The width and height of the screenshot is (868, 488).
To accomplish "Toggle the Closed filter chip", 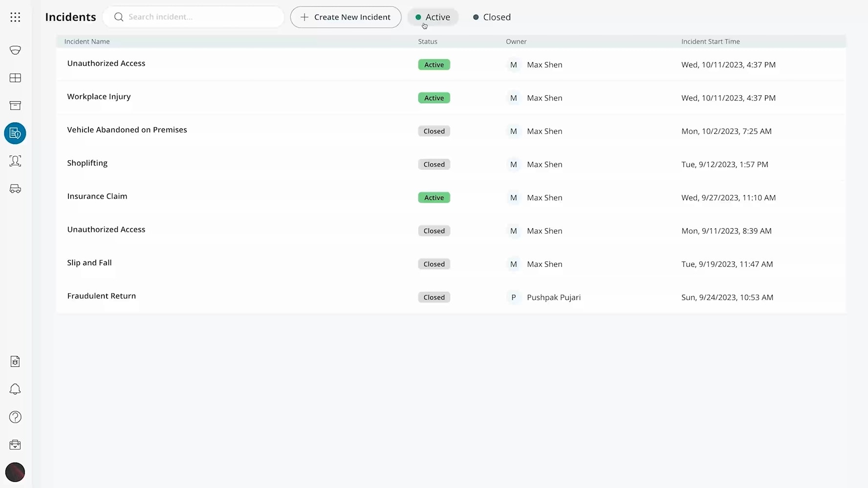I will (492, 17).
